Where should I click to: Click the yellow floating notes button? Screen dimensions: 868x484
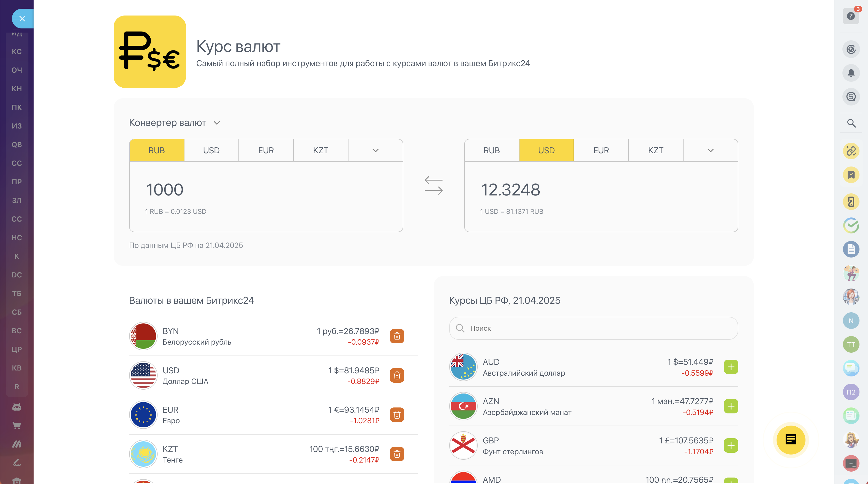pyautogui.click(x=791, y=440)
